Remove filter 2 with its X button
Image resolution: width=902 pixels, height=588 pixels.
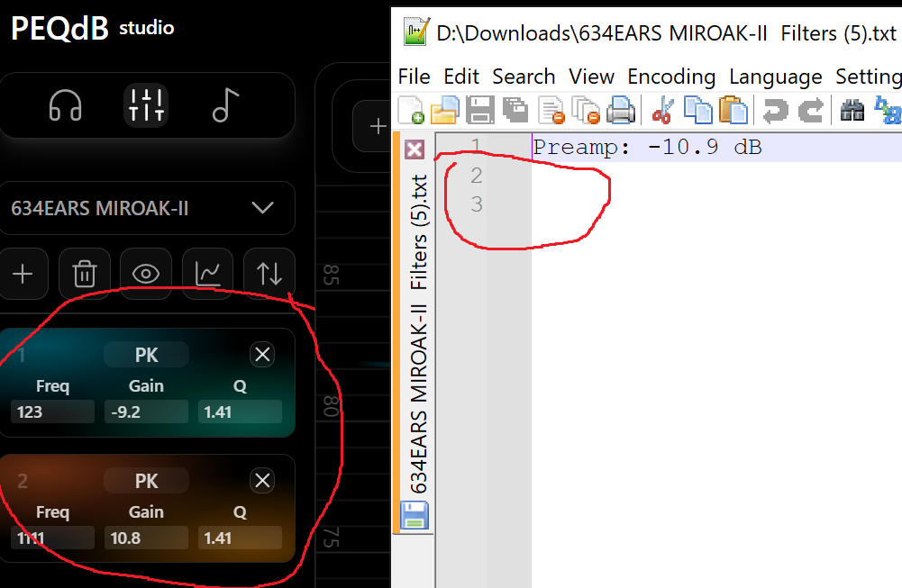coord(262,481)
